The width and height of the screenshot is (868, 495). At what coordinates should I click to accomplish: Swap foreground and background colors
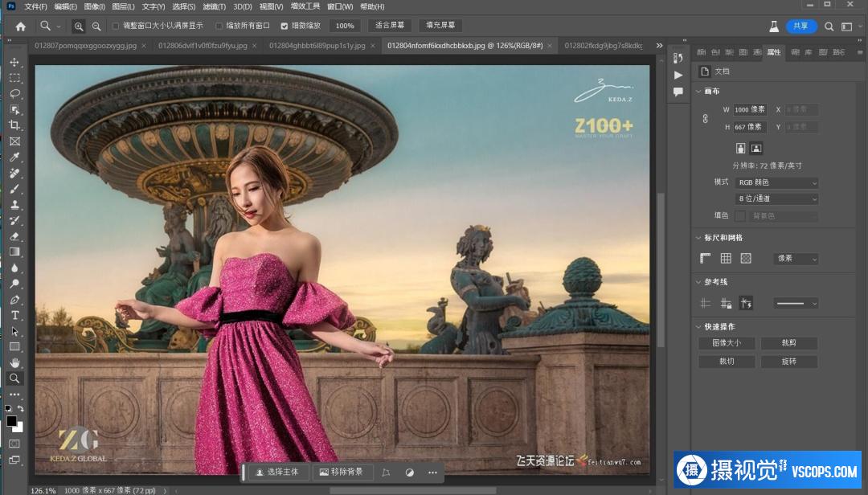click(20, 409)
